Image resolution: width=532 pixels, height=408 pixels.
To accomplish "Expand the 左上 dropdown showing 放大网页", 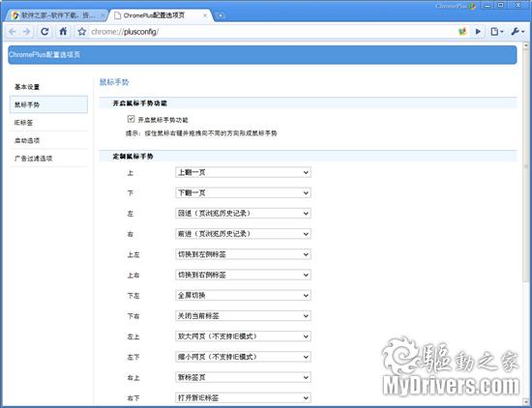I will point(243,336).
